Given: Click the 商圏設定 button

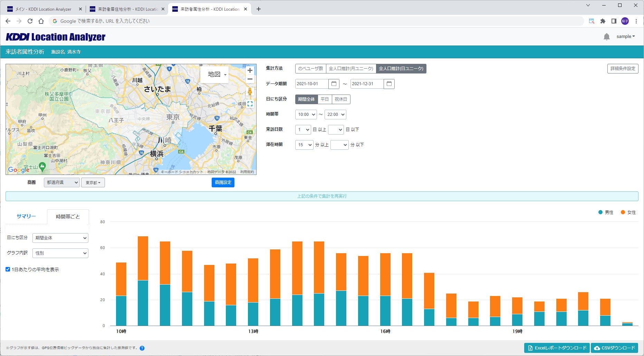Looking at the screenshot, I should pos(223,182).
